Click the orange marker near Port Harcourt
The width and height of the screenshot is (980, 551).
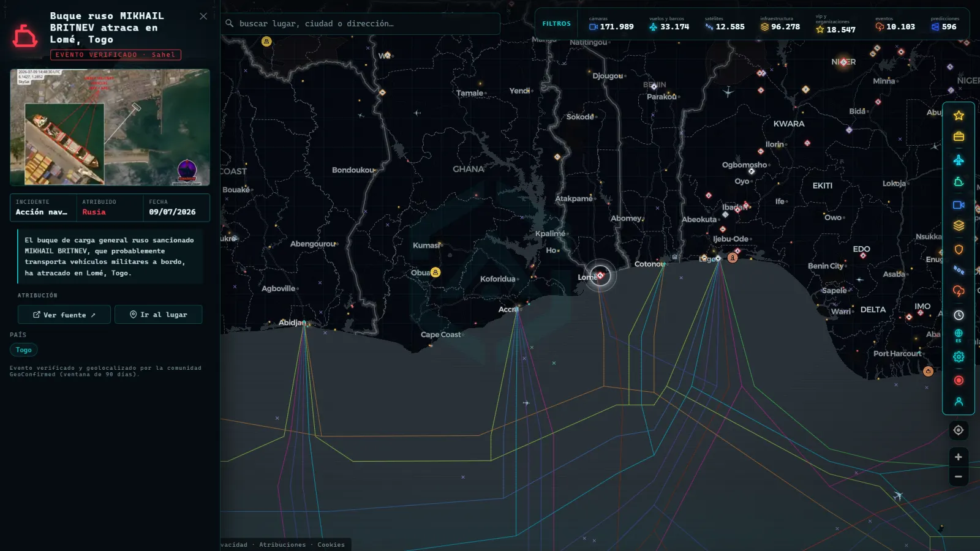pos(928,371)
